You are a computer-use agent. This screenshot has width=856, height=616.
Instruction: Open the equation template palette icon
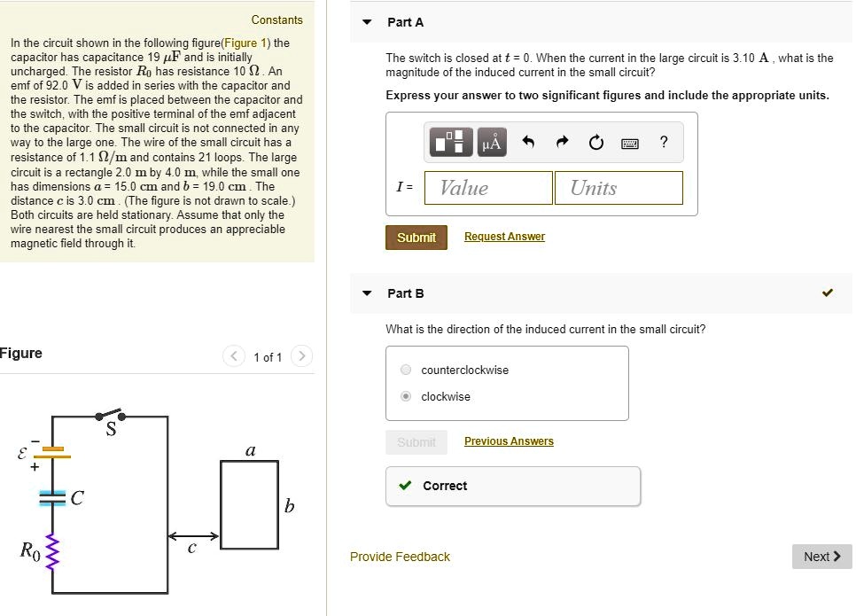coord(450,142)
